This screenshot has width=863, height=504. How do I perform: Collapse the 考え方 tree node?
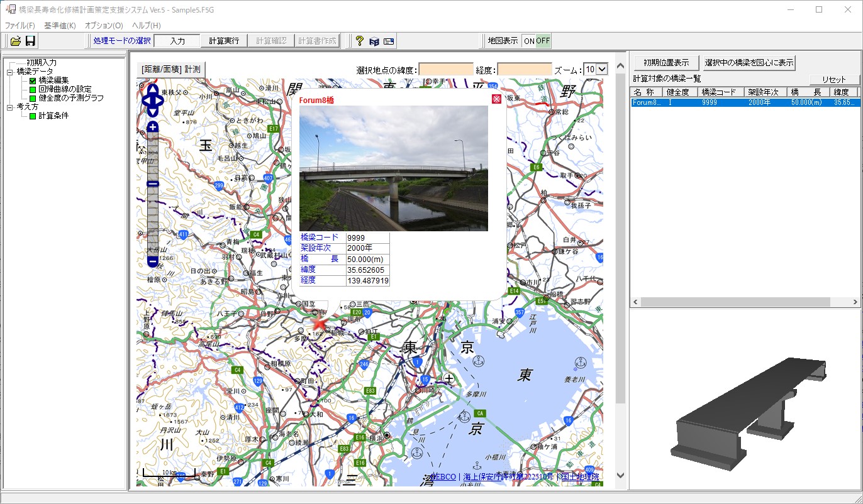[10, 107]
